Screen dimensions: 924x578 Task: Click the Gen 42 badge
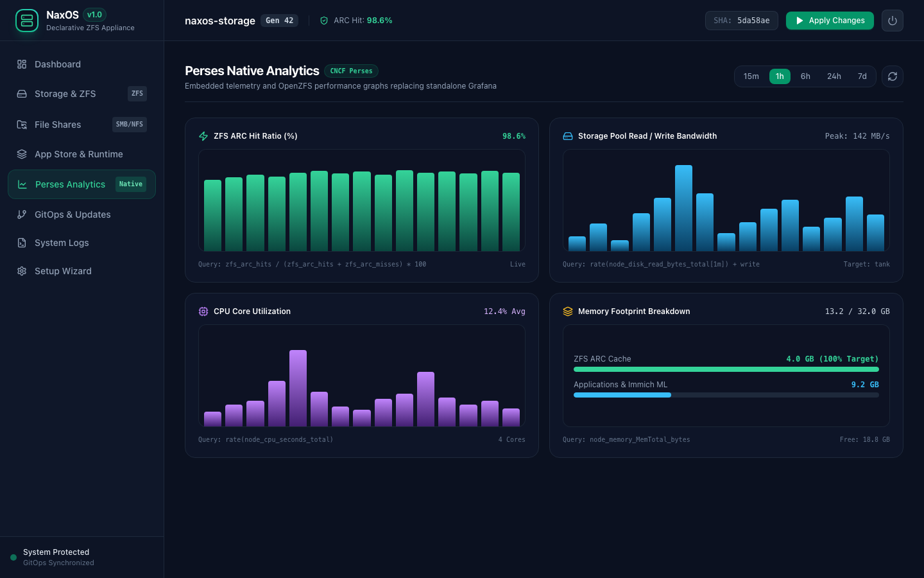[280, 21]
